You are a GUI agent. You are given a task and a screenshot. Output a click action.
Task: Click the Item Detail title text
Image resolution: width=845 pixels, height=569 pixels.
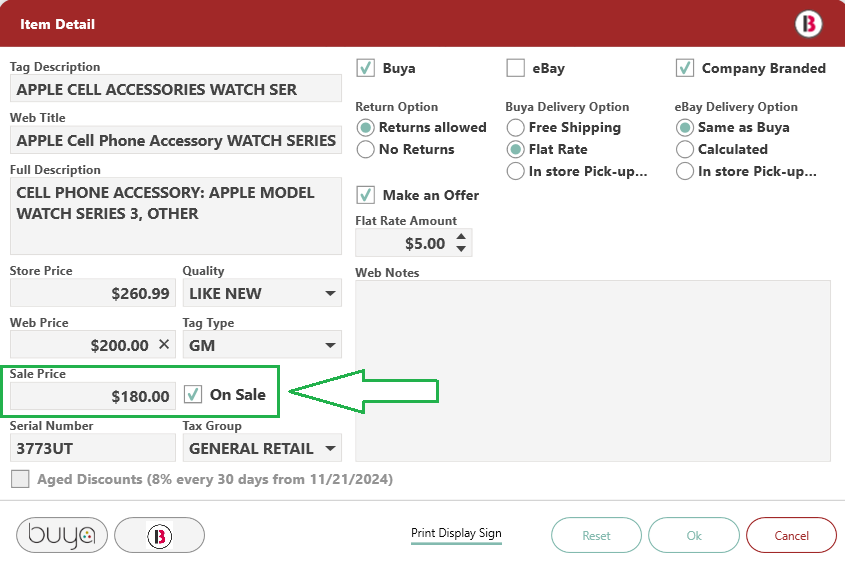pyautogui.click(x=57, y=24)
